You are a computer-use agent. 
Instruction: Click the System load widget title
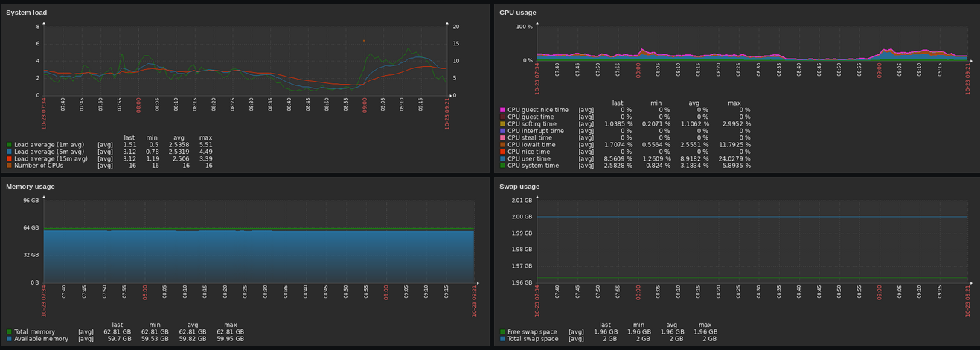click(x=27, y=13)
